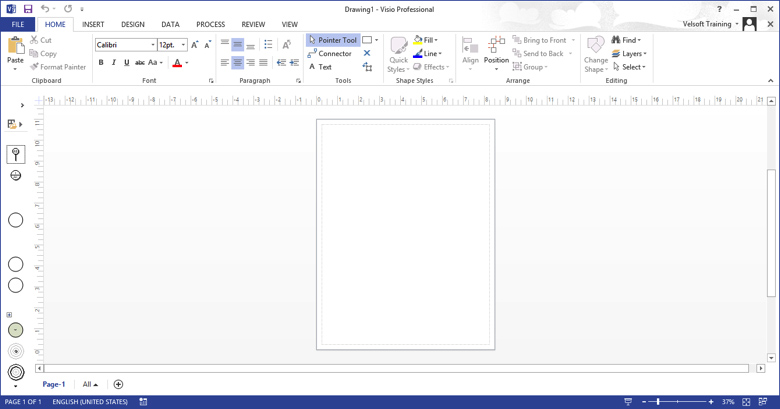Collapse the ribbon with the caret arrow
780x409 pixels.
coord(771,81)
